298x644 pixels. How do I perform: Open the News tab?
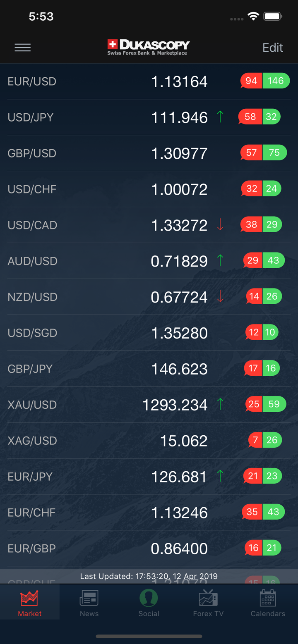89,603
